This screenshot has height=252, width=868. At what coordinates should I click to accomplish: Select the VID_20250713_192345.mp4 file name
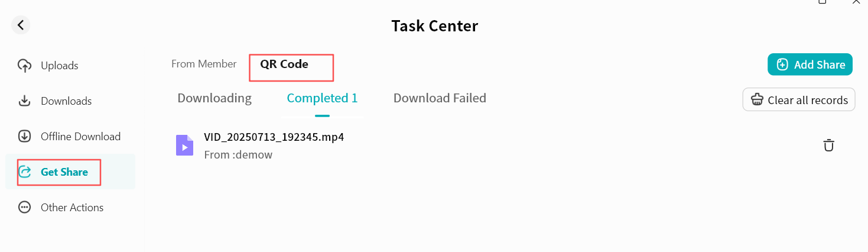[274, 137]
